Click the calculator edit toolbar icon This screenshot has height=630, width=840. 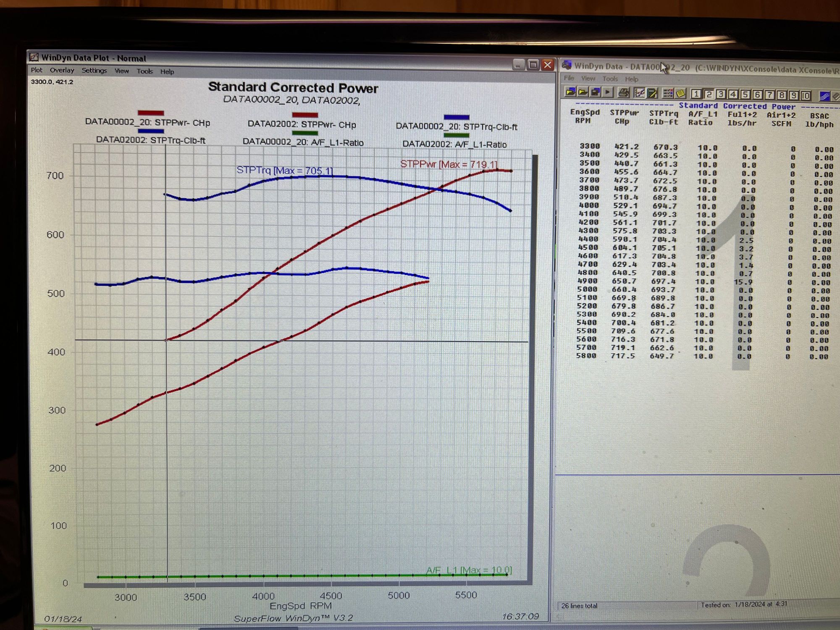(x=652, y=93)
